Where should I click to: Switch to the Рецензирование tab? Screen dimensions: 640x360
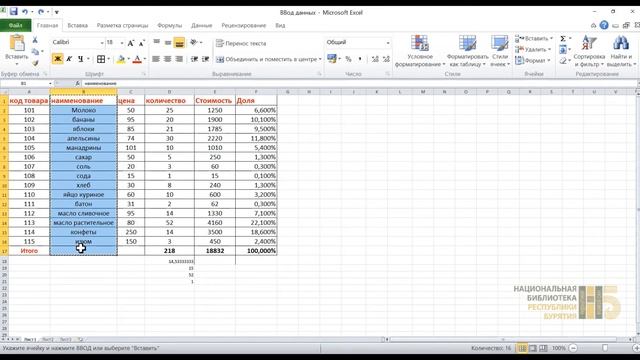pos(244,25)
